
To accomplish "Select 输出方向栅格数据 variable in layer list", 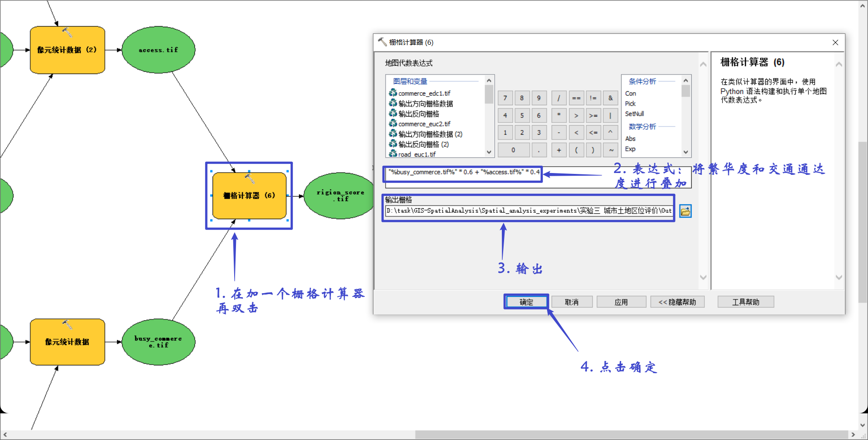I will click(425, 103).
